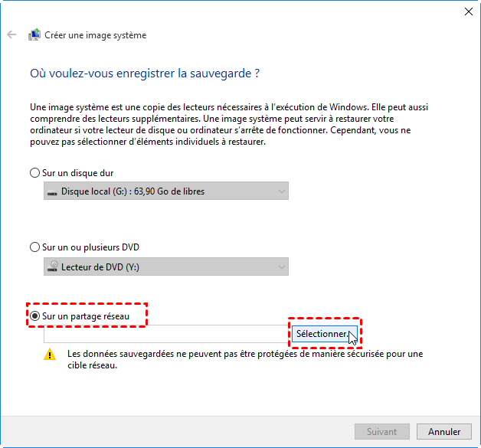The image size is (481, 448).
Task: Click the yellow warning triangle icon
Action: pos(51,355)
